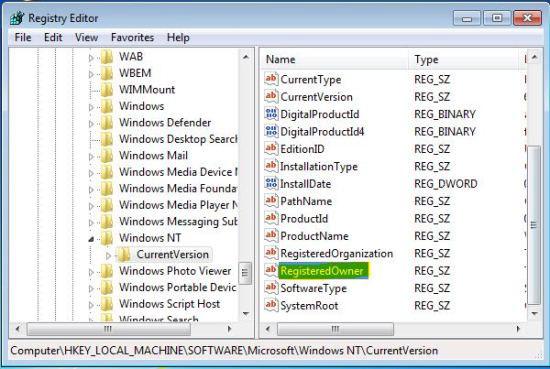Open the Favorites menu
This screenshot has height=369, width=550.
pyautogui.click(x=132, y=37)
